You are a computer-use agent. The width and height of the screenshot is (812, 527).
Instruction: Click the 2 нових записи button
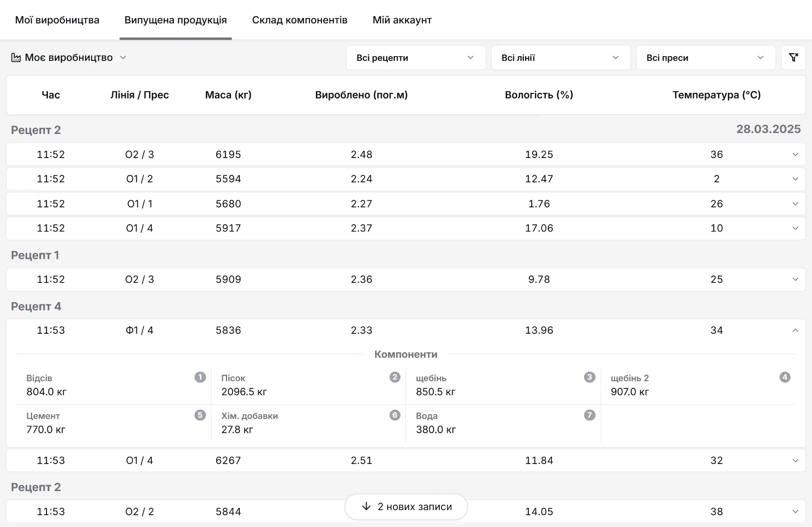click(414, 506)
